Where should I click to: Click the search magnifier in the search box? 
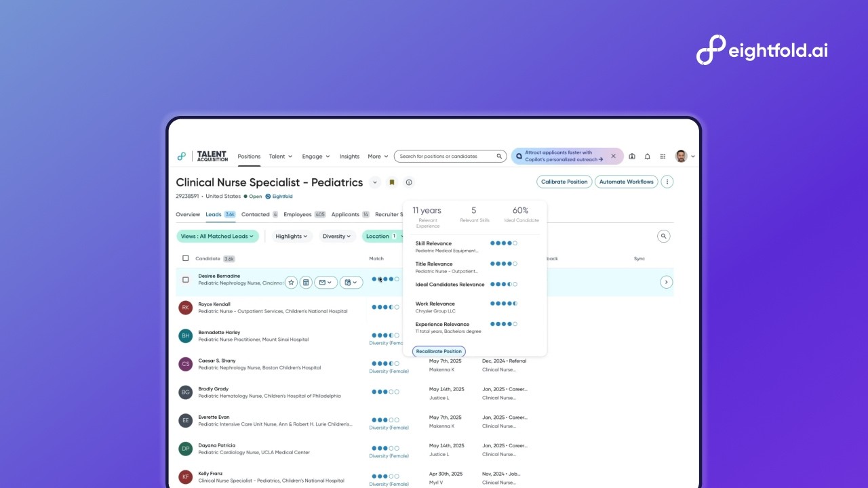[500, 157]
